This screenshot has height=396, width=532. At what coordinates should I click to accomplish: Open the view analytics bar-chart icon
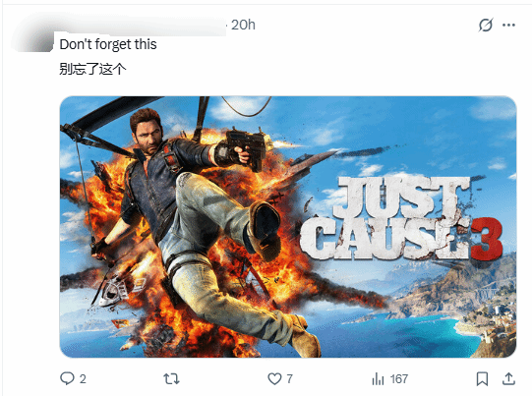tap(378, 378)
